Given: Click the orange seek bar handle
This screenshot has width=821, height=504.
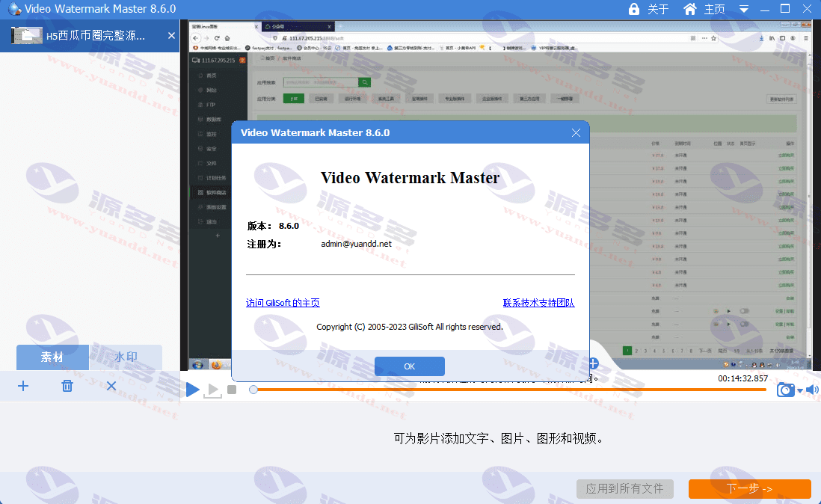Looking at the screenshot, I should [x=253, y=390].
